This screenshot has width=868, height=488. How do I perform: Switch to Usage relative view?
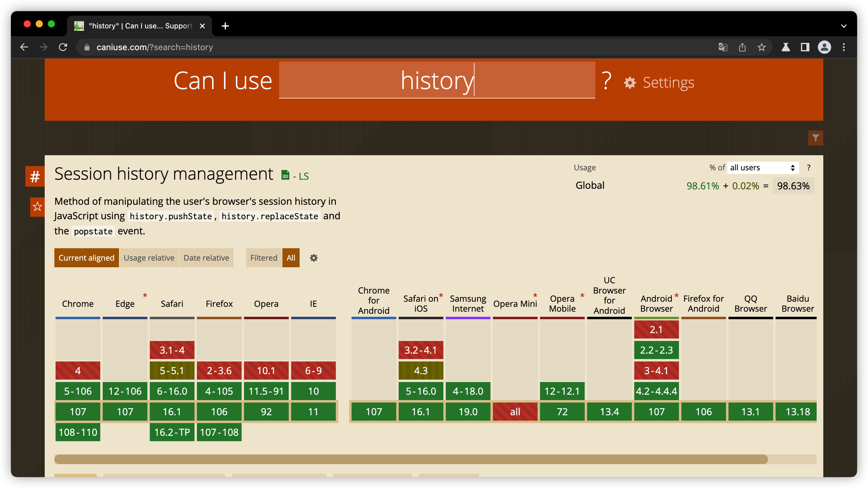click(149, 258)
